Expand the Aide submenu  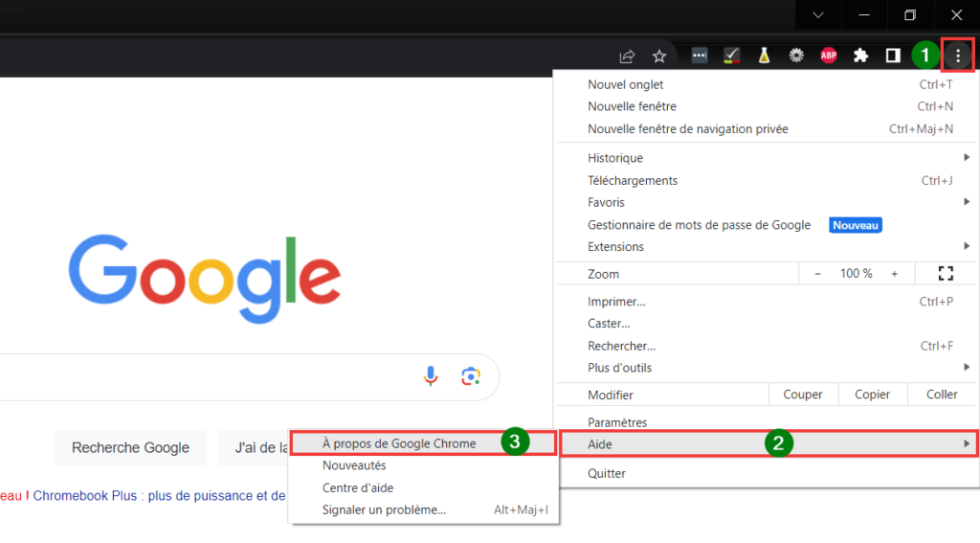click(767, 444)
